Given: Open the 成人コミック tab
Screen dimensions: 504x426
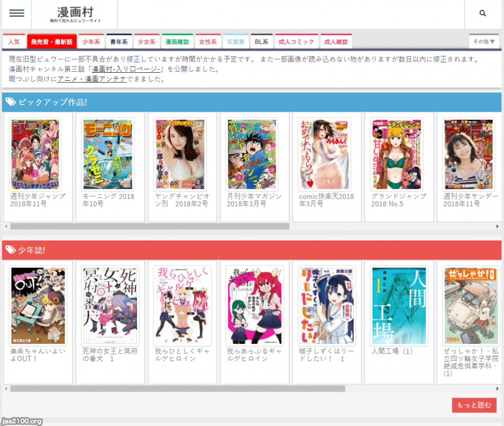Looking at the screenshot, I should (296, 42).
